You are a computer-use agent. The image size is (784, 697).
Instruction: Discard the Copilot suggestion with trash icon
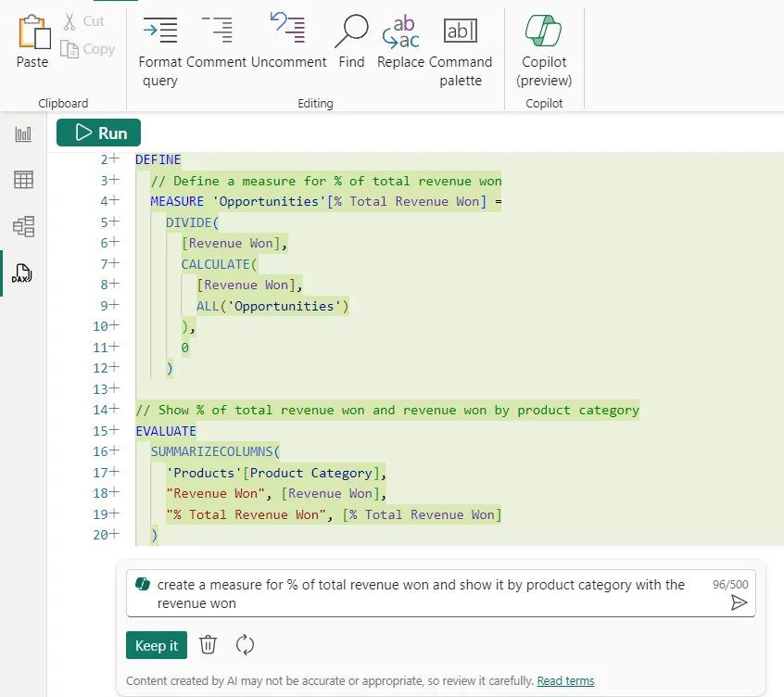209,645
